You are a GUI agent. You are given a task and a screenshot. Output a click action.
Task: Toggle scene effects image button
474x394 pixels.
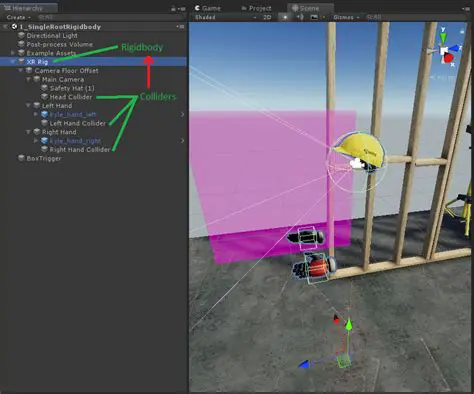click(x=314, y=17)
